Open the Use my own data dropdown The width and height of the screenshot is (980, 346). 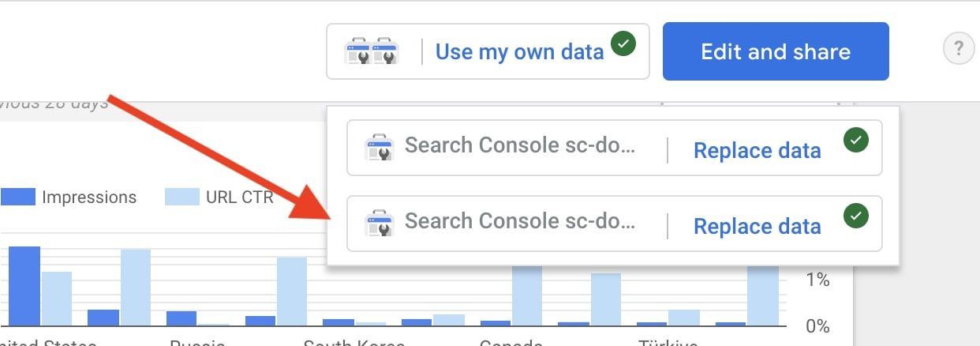[x=519, y=52]
